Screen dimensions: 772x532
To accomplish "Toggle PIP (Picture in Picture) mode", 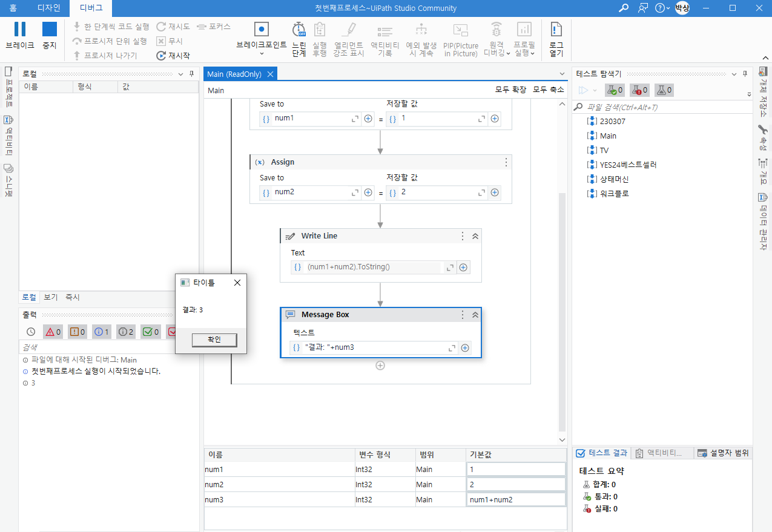I will (461, 39).
